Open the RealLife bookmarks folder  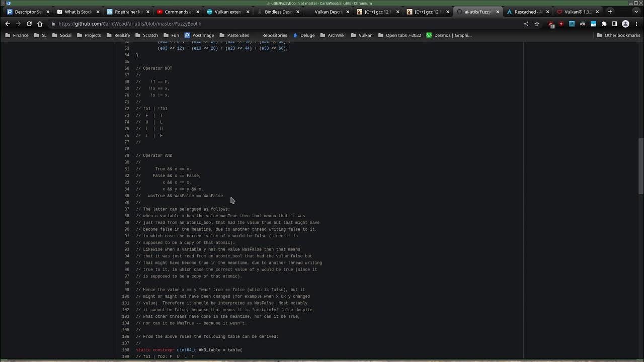click(x=118, y=35)
